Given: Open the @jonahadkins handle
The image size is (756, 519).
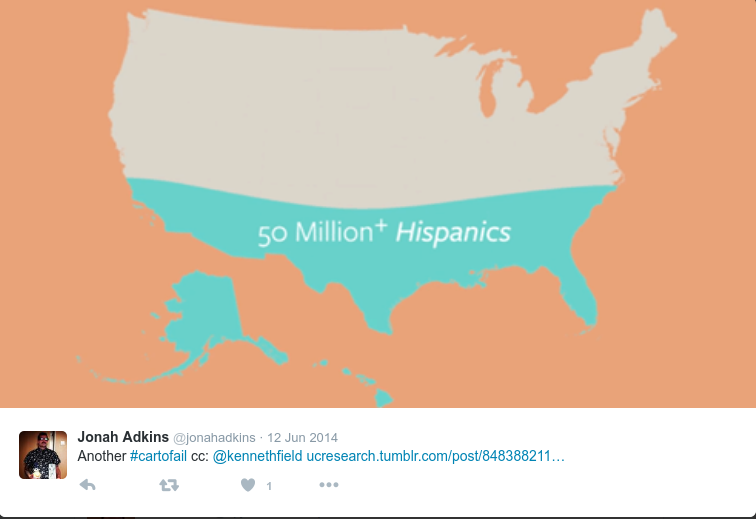Looking at the screenshot, I should coord(214,437).
